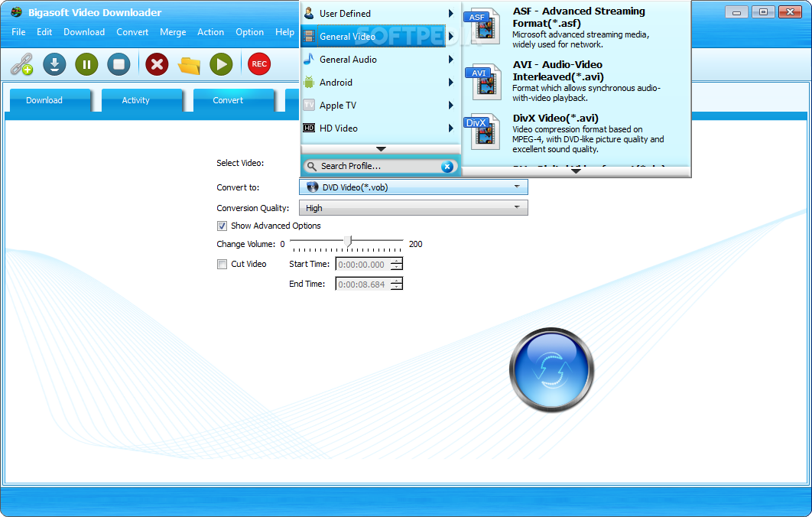
Task: Click the Bigasoft app icon in title bar
Action: click(x=15, y=12)
